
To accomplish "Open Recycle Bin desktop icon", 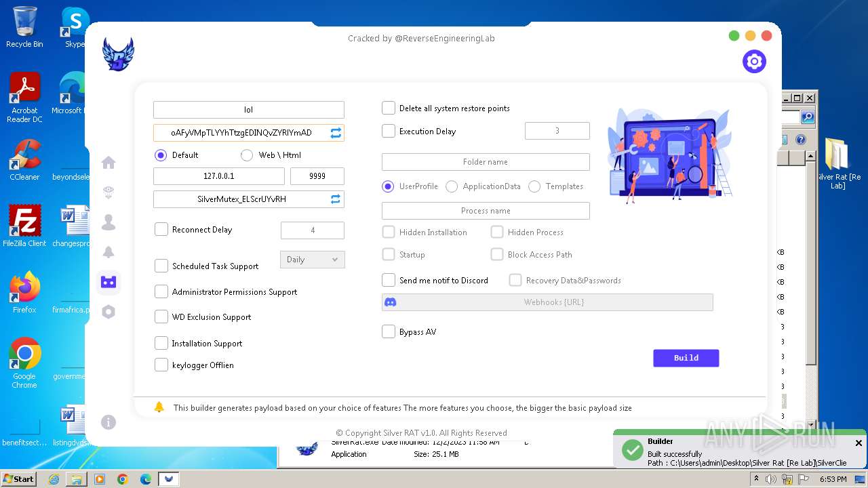I will [x=24, y=27].
